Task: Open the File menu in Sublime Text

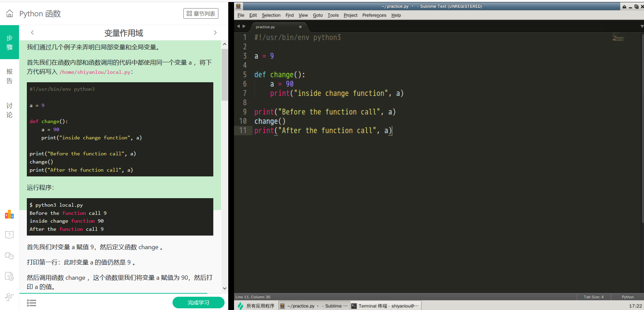Action: (241, 15)
